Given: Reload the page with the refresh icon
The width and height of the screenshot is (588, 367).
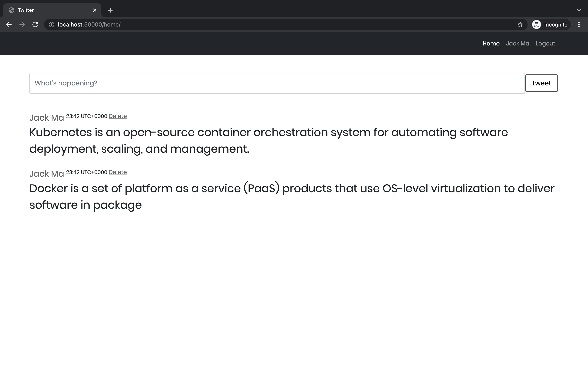Looking at the screenshot, I should [35, 24].
